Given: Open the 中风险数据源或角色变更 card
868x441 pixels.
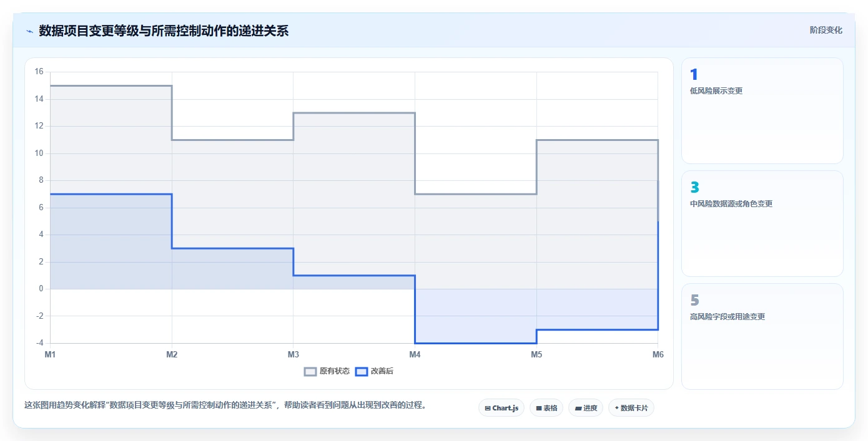Looking at the screenshot, I should tap(762, 224).
